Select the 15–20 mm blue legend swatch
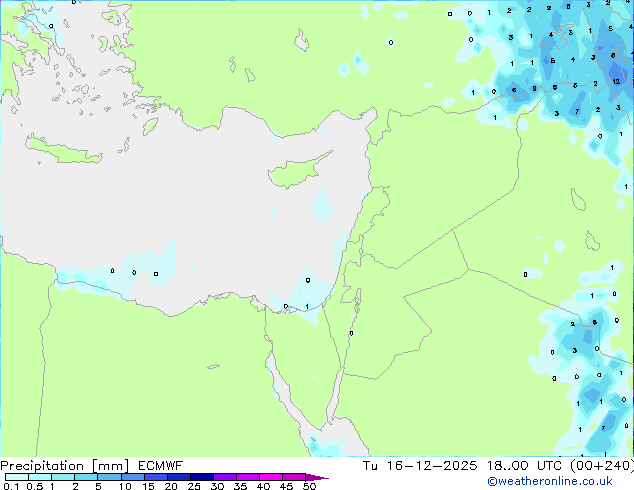 click(x=155, y=477)
